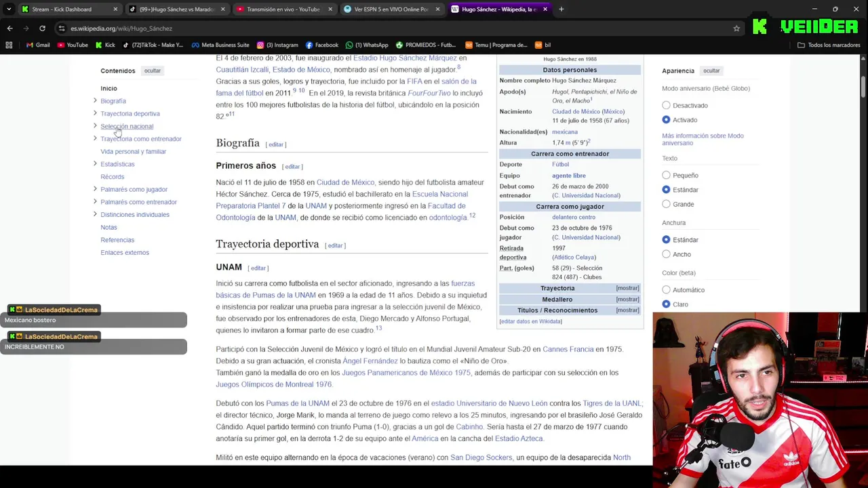Open the Gmail bookmark
This screenshot has width=868, height=488.
tap(37, 45)
